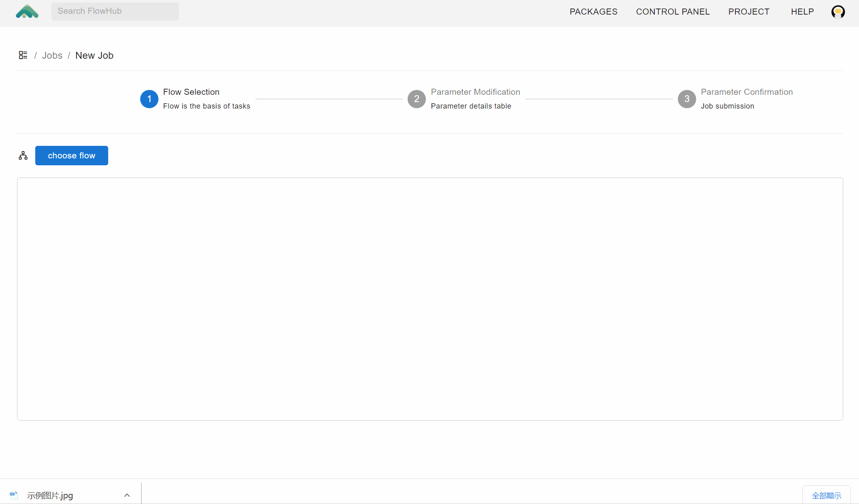Click 'Flow is the basis of tasks' text

pos(207,106)
